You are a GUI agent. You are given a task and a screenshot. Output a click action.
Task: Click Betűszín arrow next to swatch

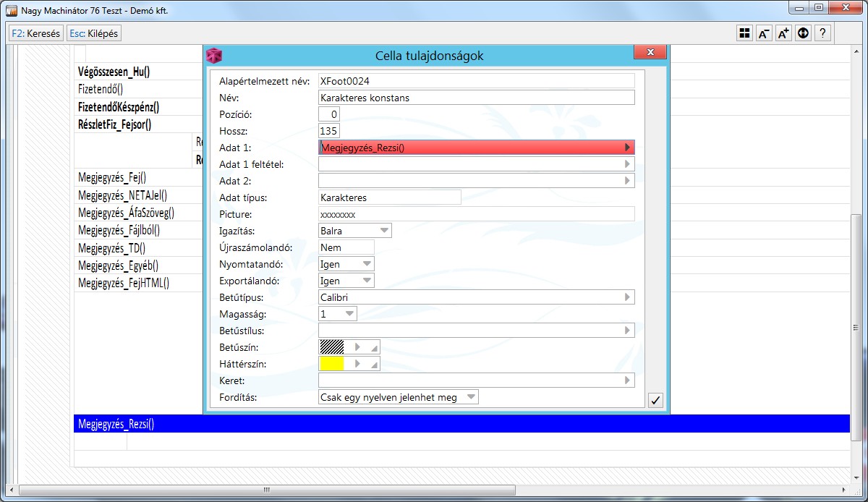(357, 347)
